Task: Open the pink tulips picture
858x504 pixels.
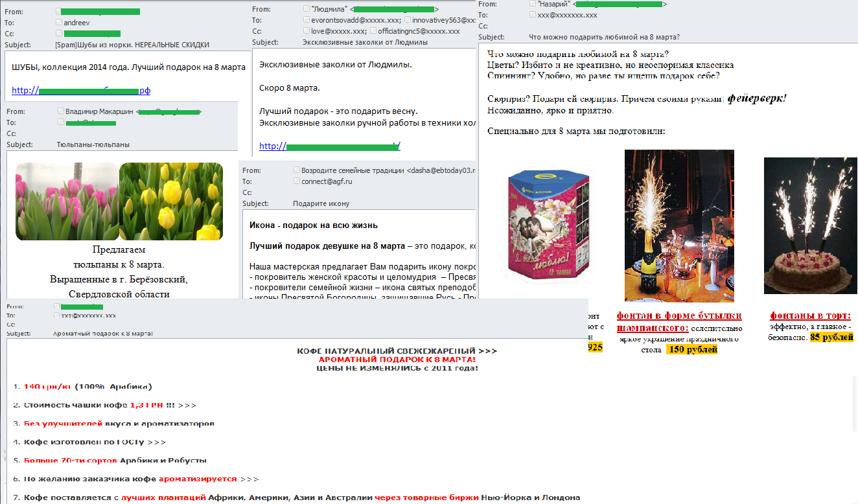Action: 67,201
